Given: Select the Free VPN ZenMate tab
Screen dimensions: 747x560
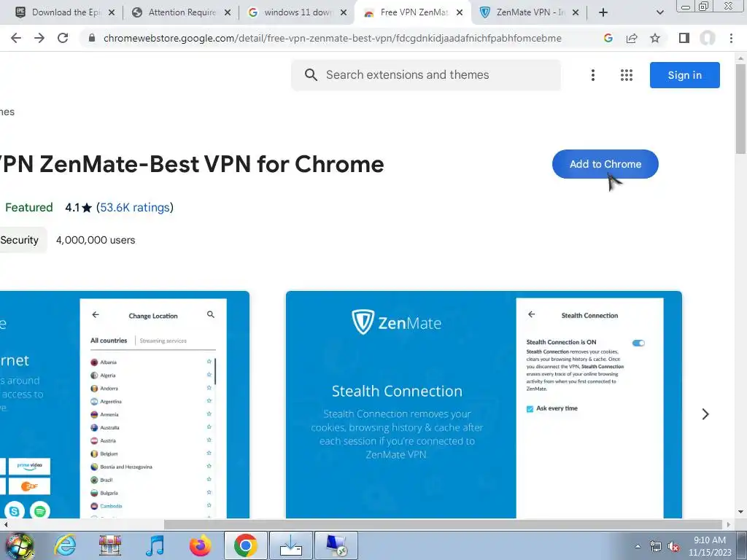Looking at the screenshot, I should coord(413,12).
